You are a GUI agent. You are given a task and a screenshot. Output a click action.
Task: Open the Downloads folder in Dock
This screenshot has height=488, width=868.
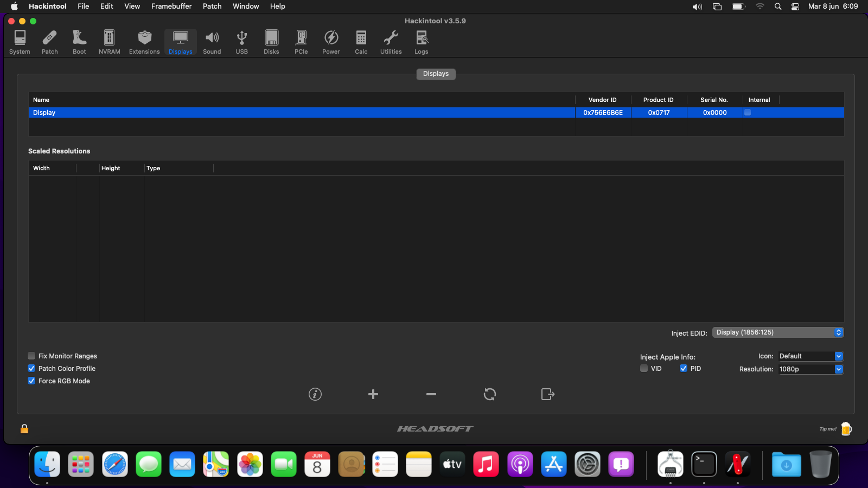click(787, 465)
